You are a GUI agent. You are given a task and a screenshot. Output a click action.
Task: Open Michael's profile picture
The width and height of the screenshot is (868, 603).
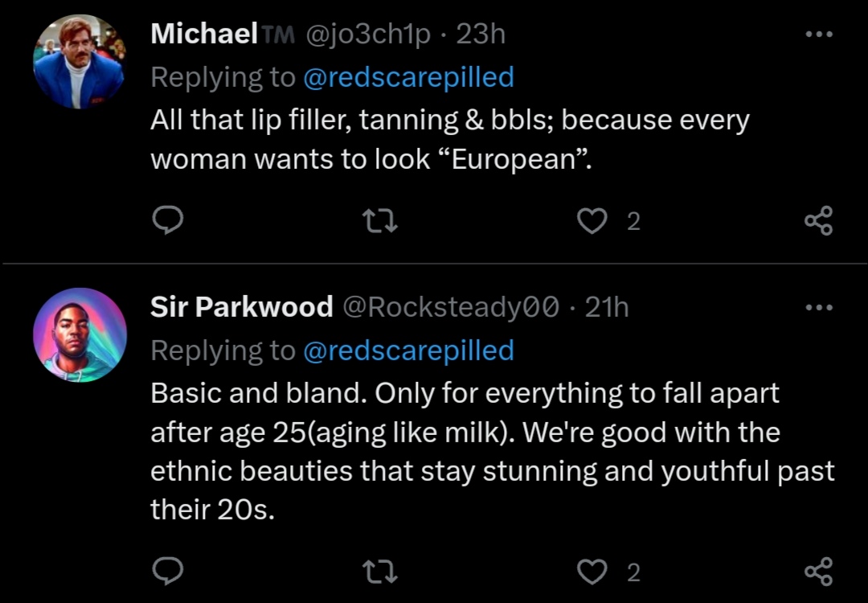point(79,62)
